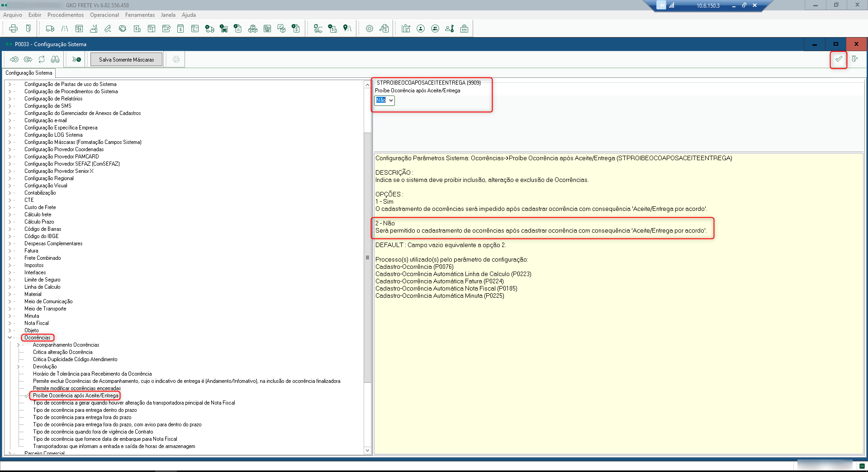This screenshot has width=868, height=472.
Task: Open the Ajuda menu
Action: point(189,15)
